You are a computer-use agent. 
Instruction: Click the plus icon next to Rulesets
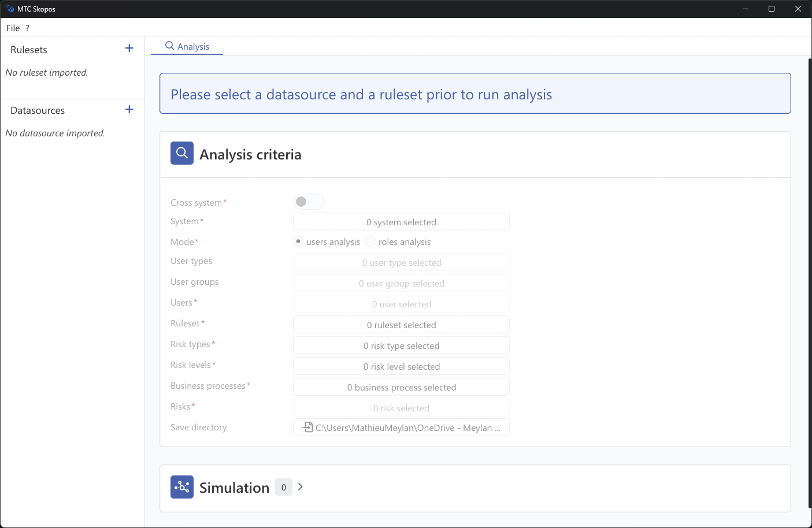pos(129,49)
